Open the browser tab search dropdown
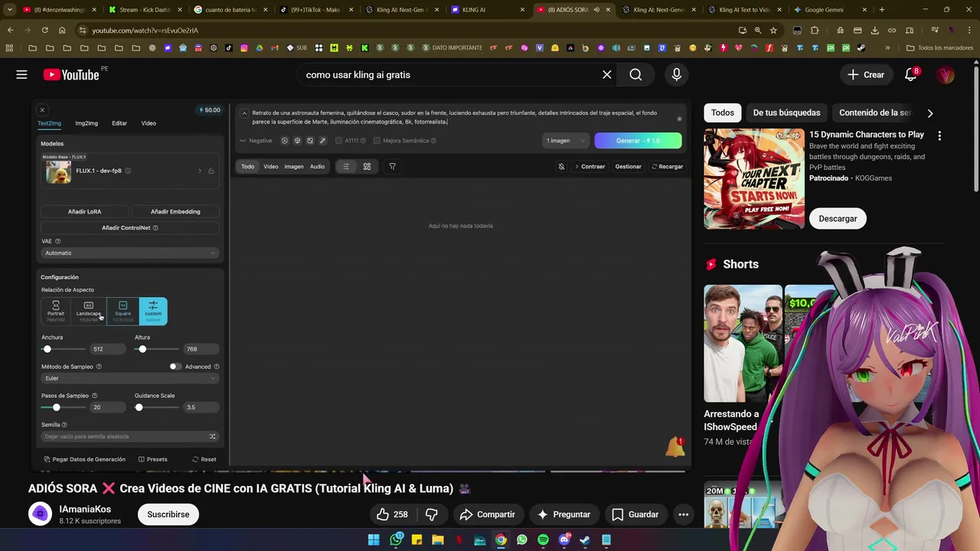 click(x=9, y=10)
